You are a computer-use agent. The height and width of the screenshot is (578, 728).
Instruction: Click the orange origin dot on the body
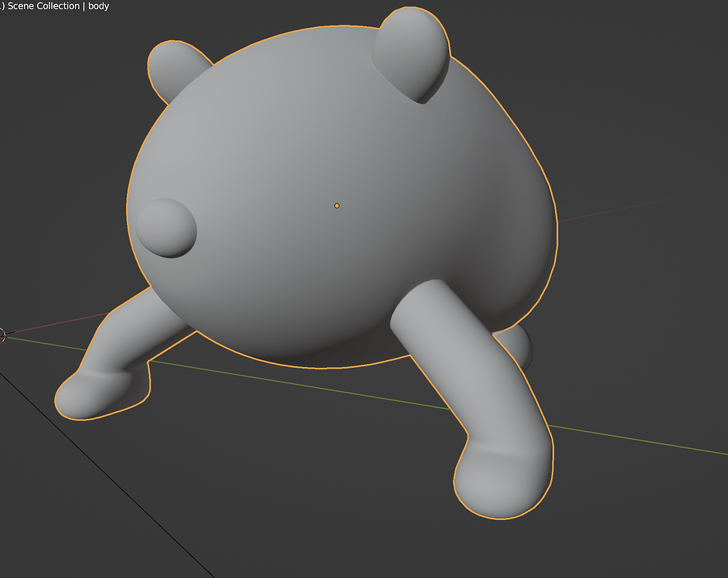(x=337, y=206)
